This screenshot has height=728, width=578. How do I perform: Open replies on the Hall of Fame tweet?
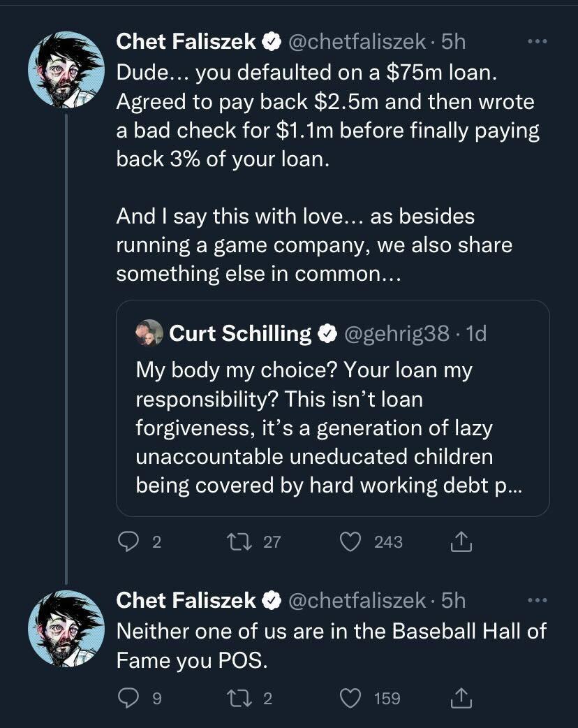pyautogui.click(x=130, y=698)
